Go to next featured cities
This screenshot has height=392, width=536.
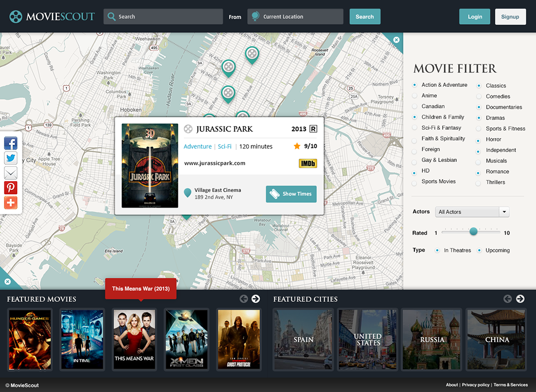click(520, 299)
